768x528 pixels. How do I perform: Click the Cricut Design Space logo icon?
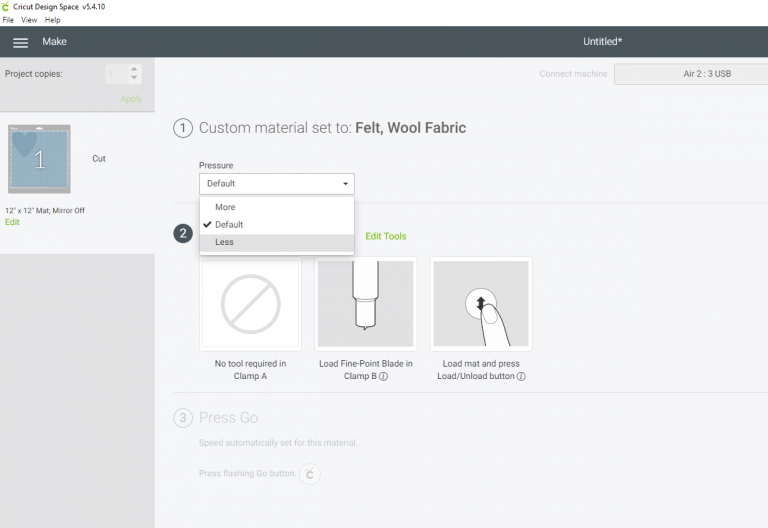[x=7, y=7]
